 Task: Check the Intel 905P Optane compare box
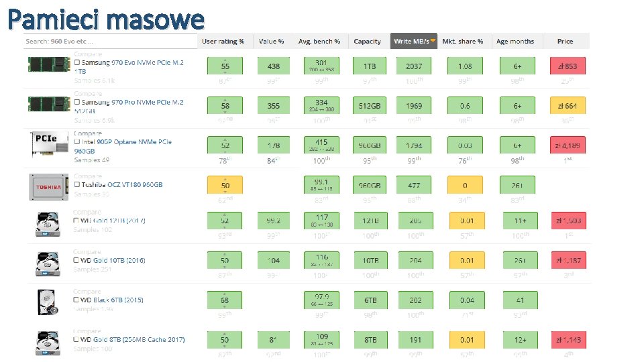pos(76,141)
